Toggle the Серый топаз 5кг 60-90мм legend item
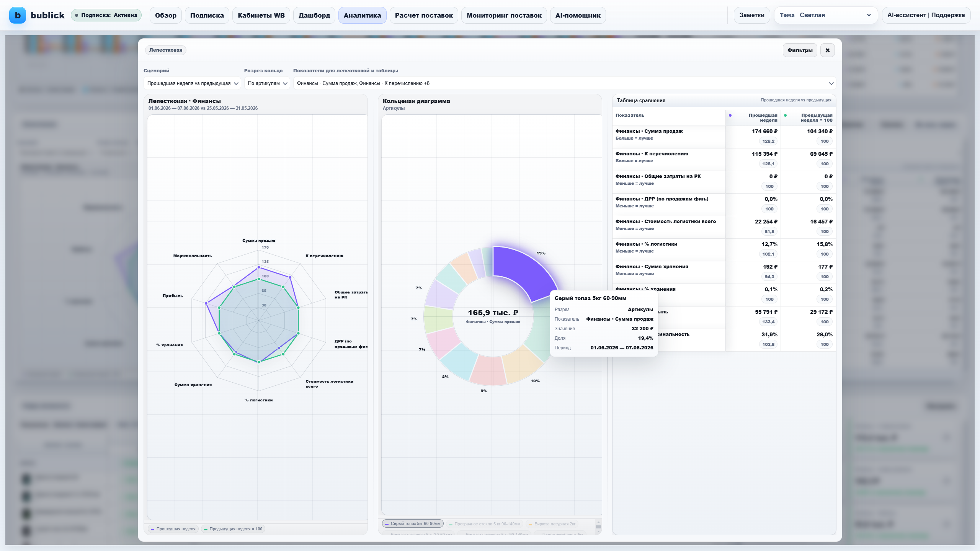The image size is (980, 551). coord(413,523)
